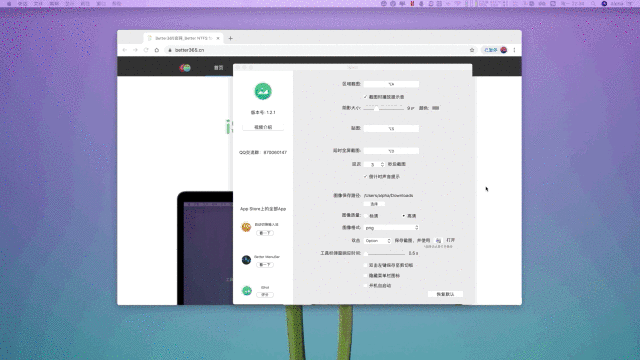The width and height of the screenshot is (640, 360).
Task: Click the Better365 logo on the webpage
Action: 185,68
